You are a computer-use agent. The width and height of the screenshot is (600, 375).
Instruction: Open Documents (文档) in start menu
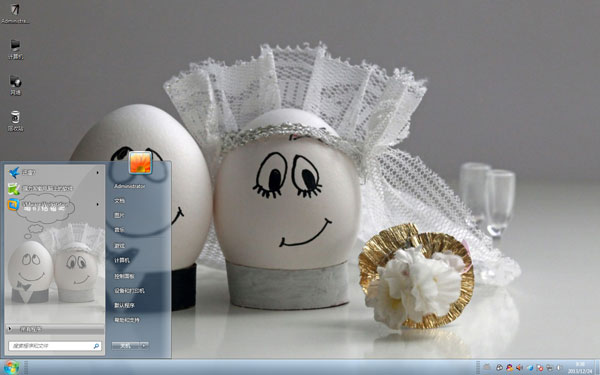(119, 201)
